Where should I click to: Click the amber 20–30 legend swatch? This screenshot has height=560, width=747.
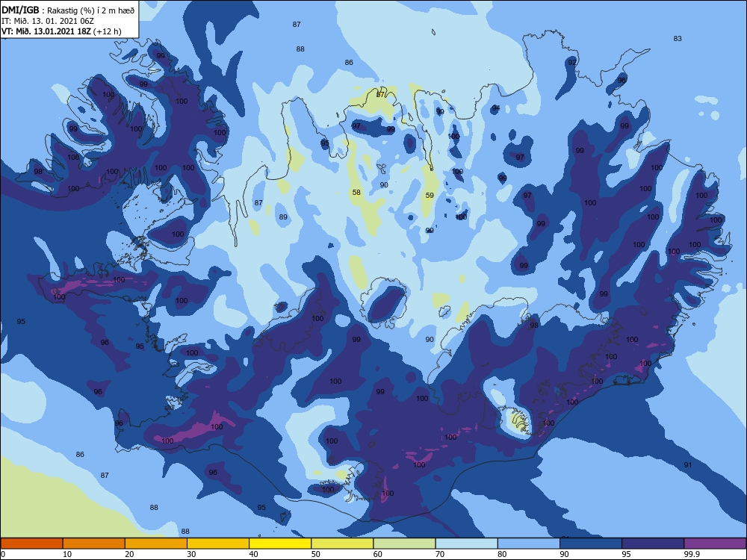point(156,544)
